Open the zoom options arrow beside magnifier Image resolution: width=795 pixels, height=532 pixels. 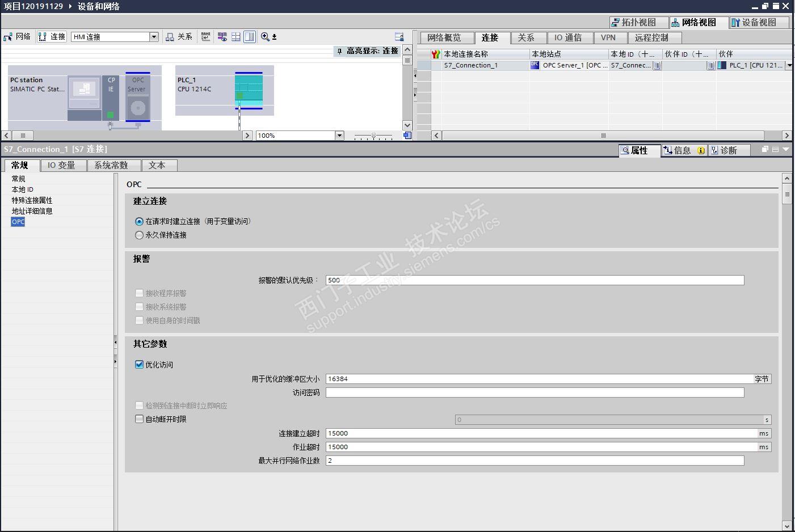click(x=275, y=37)
